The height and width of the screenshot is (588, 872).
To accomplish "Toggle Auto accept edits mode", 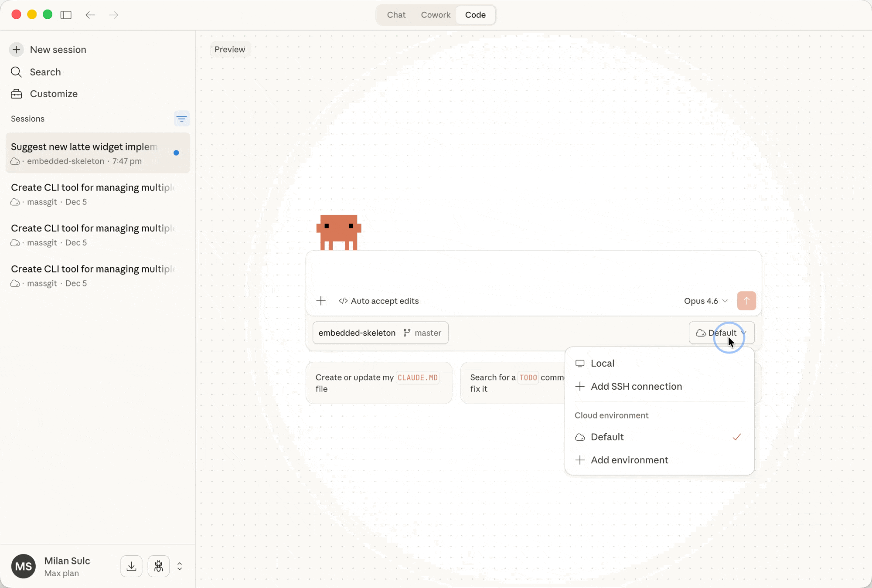I will click(378, 301).
